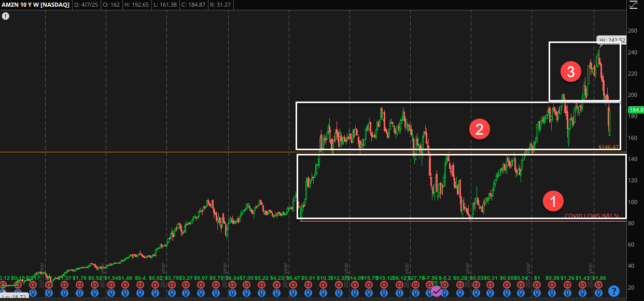Open the blue question mark help icon
This screenshot has width=644, height=301.
click(x=614, y=291)
